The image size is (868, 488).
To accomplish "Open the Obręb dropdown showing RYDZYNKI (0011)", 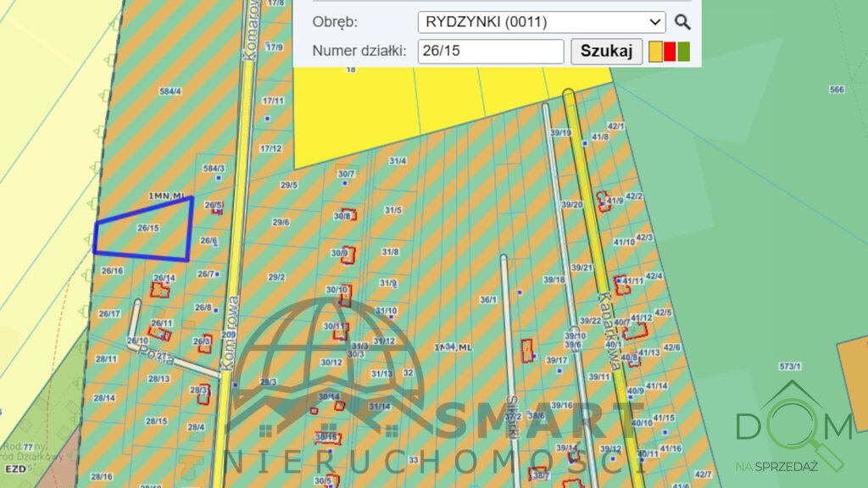I will pos(542,22).
